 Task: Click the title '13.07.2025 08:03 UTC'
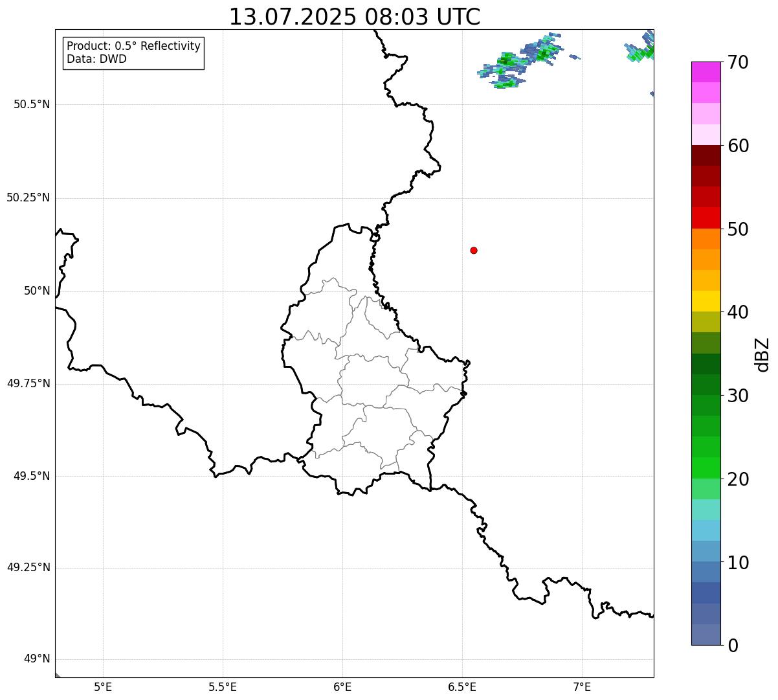355,17
